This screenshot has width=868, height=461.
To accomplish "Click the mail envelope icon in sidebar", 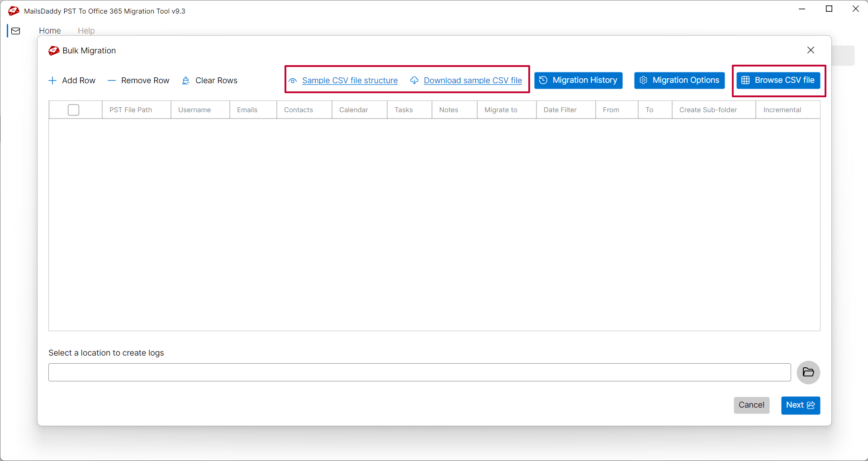I will pos(16,31).
